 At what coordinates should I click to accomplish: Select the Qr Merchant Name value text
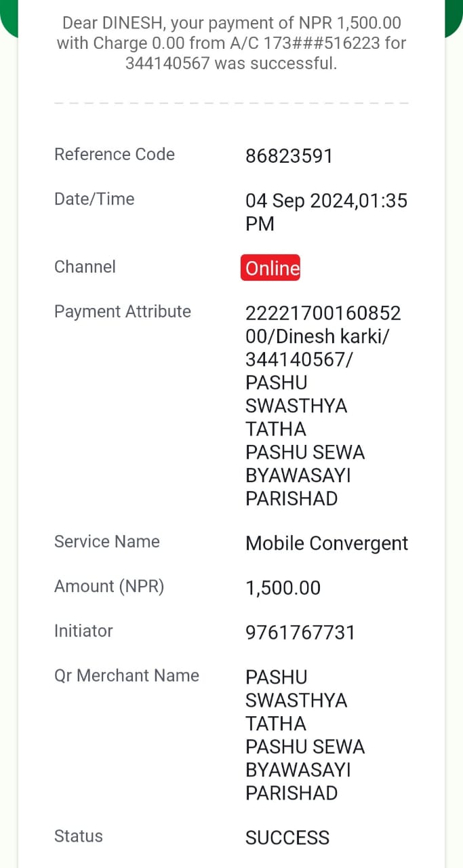(305, 735)
